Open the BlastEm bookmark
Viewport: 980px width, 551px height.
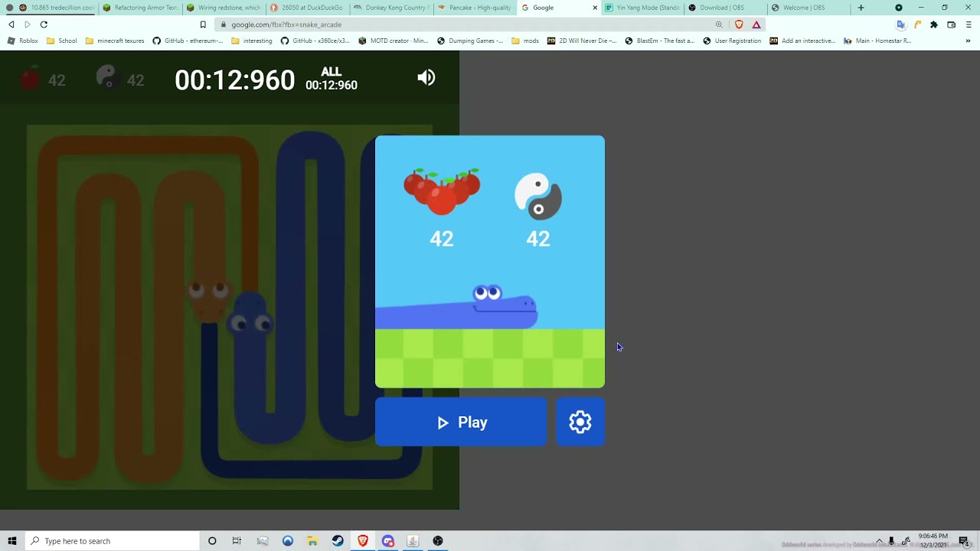[660, 41]
